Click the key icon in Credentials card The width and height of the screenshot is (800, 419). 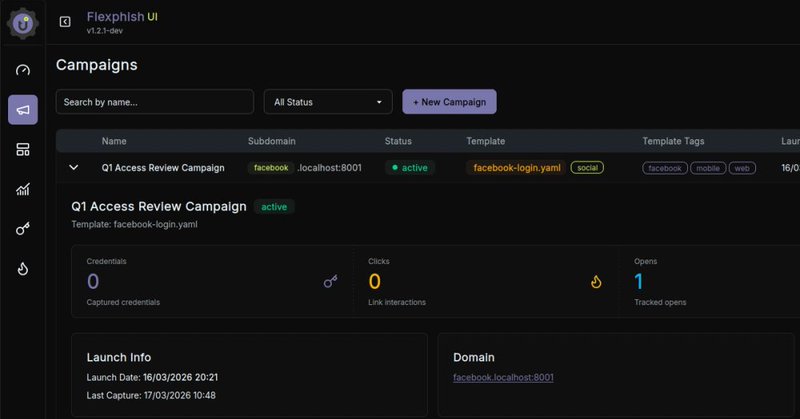(331, 282)
